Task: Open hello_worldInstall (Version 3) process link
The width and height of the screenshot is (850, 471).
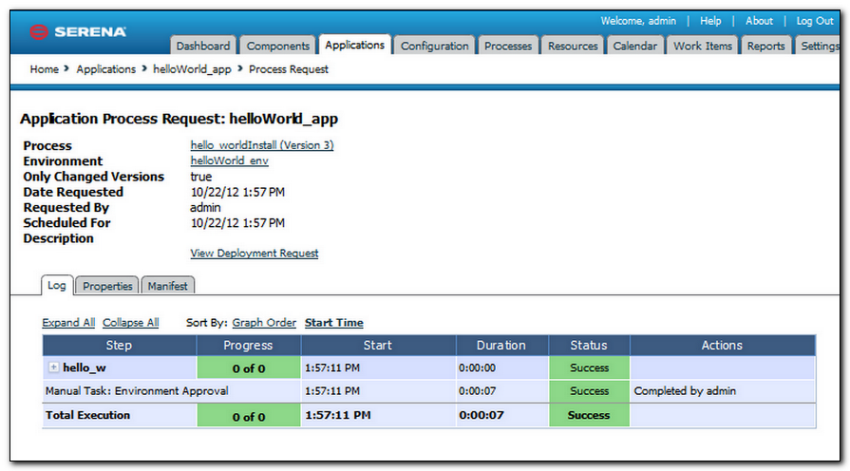Action: [x=262, y=145]
